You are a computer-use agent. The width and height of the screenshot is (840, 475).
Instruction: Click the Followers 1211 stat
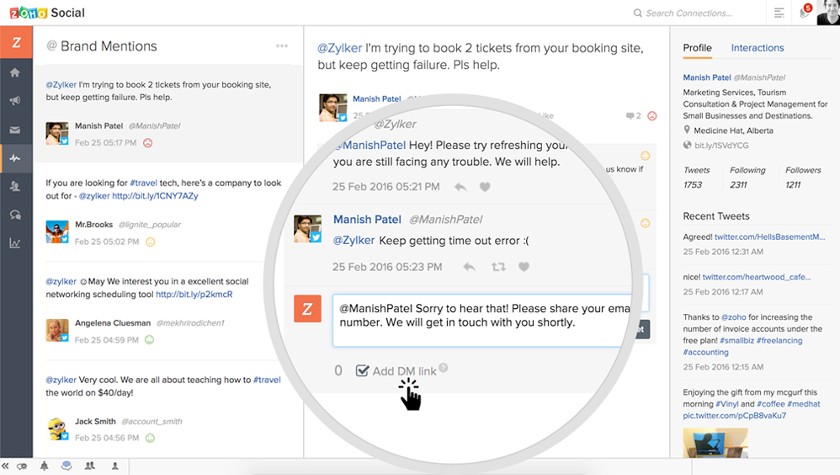(802, 177)
